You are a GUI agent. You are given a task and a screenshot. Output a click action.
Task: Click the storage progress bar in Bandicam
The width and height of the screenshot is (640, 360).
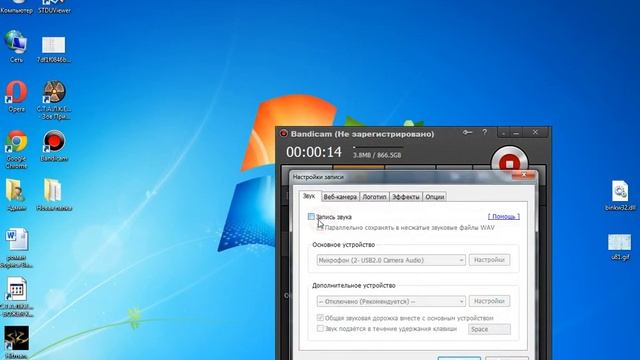click(378, 147)
